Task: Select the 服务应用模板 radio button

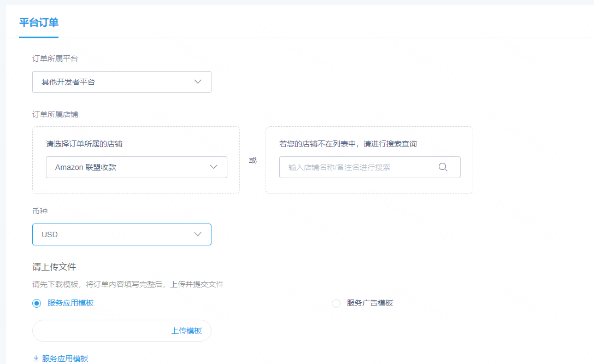Action: point(37,303)
